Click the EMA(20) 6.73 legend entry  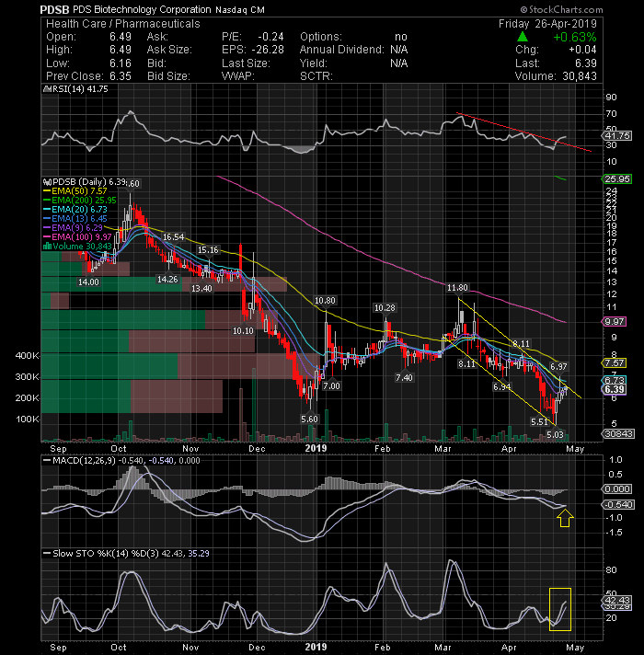pos(75,209)
